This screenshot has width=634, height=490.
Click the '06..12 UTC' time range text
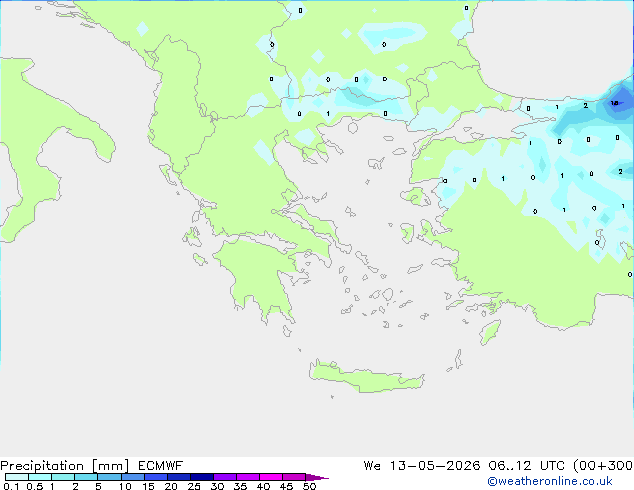point(528,466)
